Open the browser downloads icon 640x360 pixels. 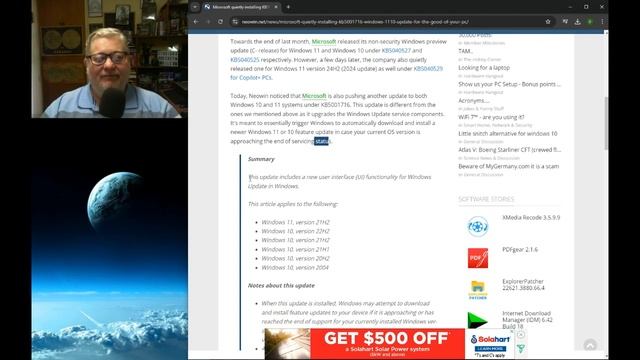[x=578, y=22]
